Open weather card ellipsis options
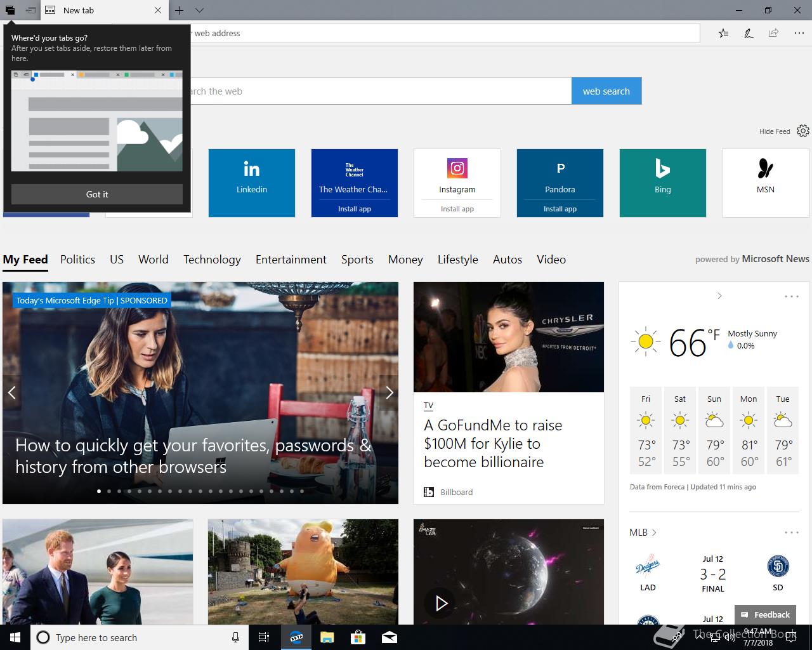 (791, 296)
